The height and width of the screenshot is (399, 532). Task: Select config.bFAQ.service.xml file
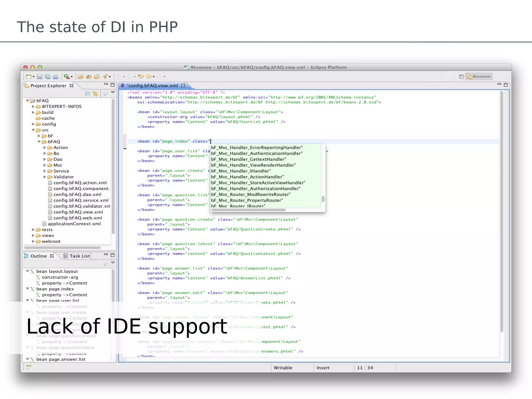(x=78, y=200)
